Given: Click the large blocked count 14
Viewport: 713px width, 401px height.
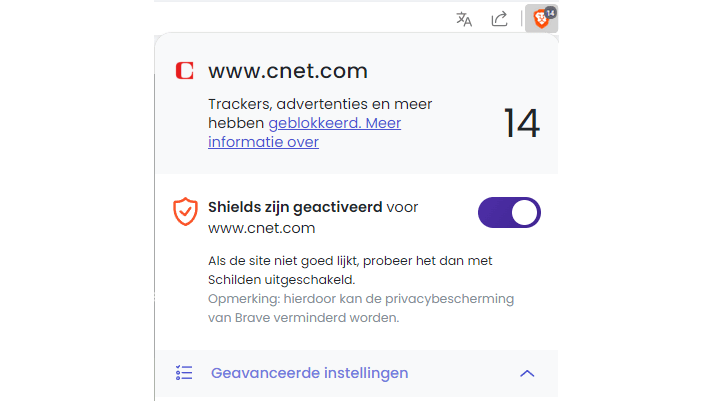Looking at the screenshot, I should [x=521, y=123].
